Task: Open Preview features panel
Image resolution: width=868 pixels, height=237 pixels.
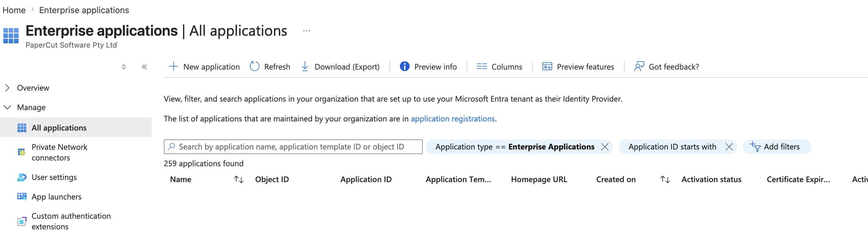Action: (578, 66)
